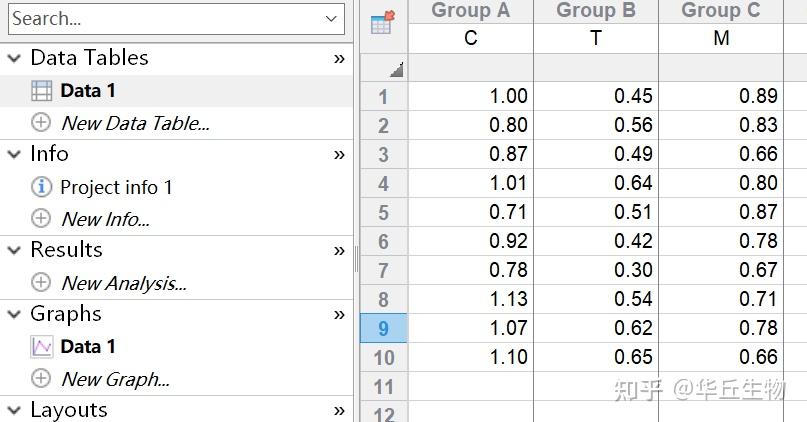Image resolution: width=807 pixels, height=422 pixels.
Task: Show more options for Graphs section
Action: pyautogui.click(x=339, y=314)
